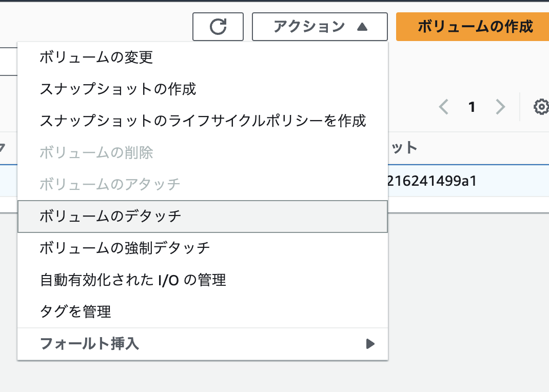The width and height of the screenshot is (549, 392).
Task: Expand the フォールト挿入 submenu
Action: (203, 343)
